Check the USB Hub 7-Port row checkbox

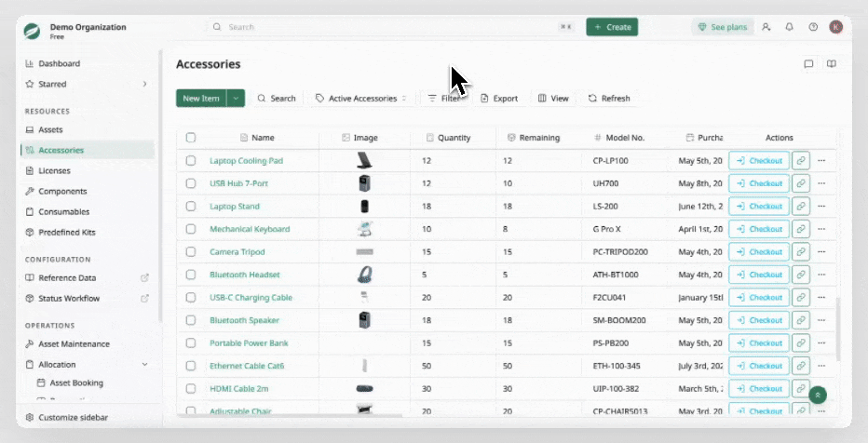click(x=191, y=183)
